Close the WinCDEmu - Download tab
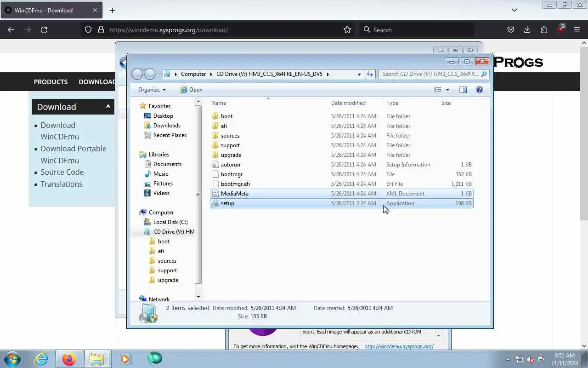The height and width of the screenshot is (368, 588). [95, 10]
